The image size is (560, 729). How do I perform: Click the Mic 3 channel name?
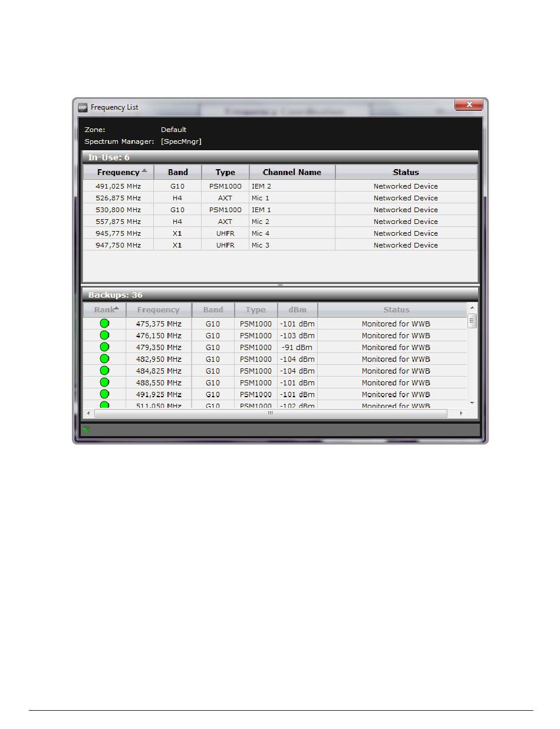(x=260, y=245)
